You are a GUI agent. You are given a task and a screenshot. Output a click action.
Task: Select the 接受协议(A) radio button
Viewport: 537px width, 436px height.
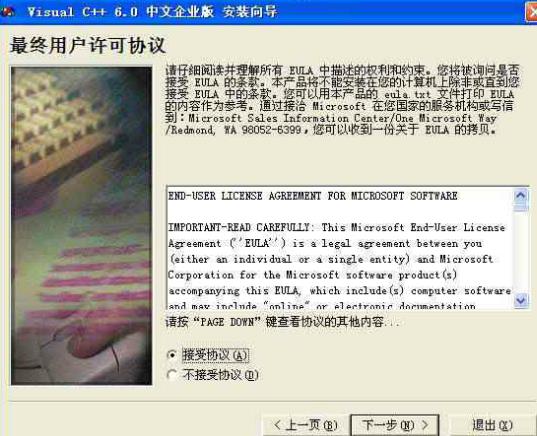tap(172, 355)
